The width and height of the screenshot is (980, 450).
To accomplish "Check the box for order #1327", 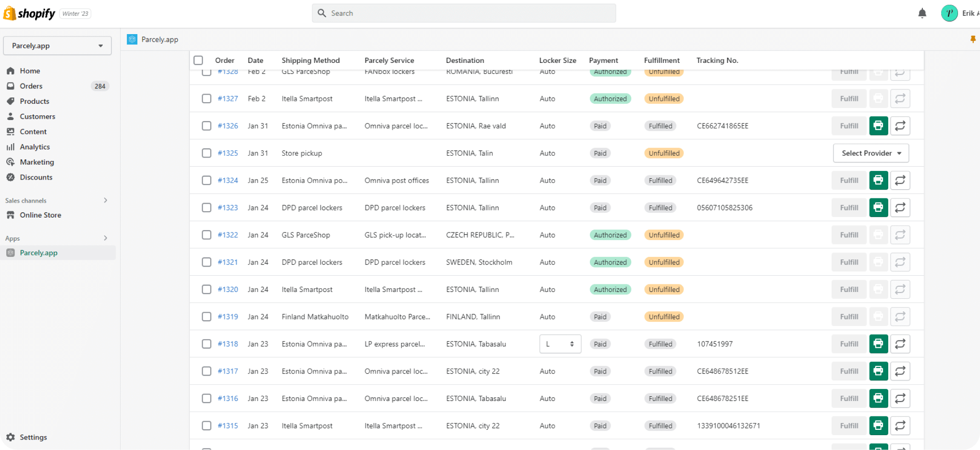I will [x=207, y=98].
